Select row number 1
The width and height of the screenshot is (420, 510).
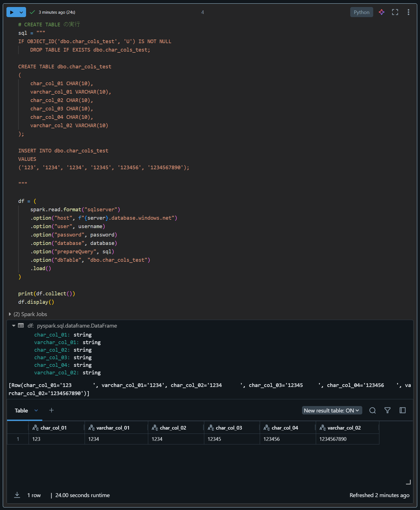[18, 439]
